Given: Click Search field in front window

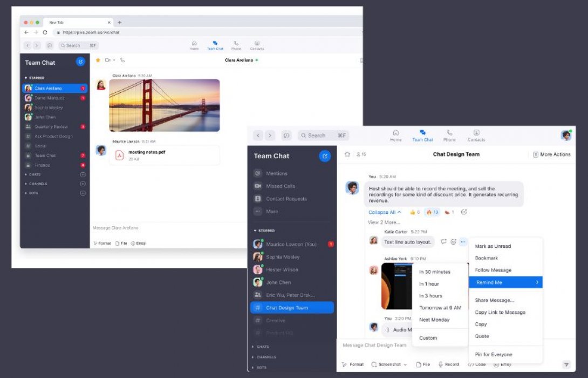Looking at the screenshot, I should click(323, 135).
